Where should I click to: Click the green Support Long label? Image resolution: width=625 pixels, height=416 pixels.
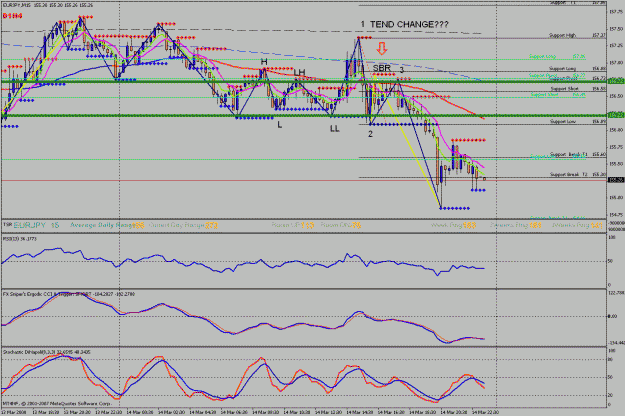tap(542, 57)
